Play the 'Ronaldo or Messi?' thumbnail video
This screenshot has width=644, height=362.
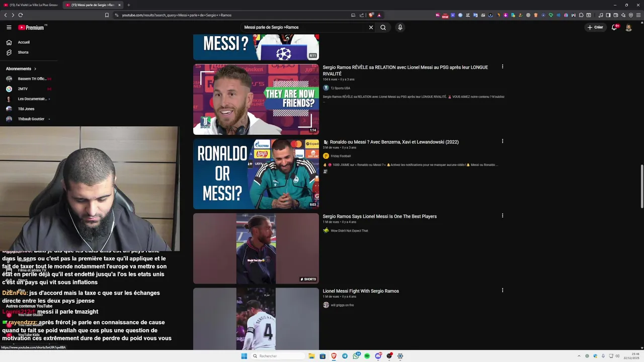point(256,174)
